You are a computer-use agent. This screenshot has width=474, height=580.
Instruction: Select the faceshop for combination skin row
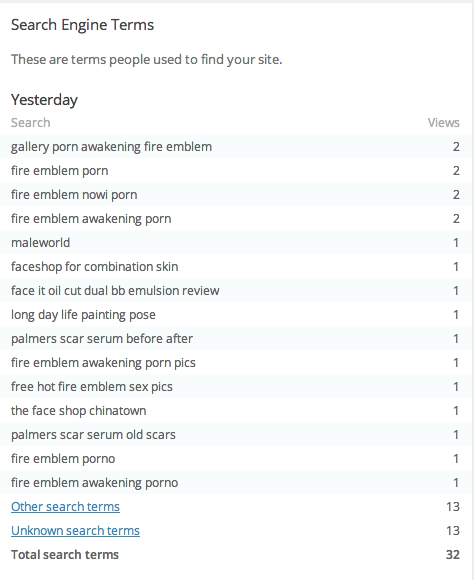point(237,267)
